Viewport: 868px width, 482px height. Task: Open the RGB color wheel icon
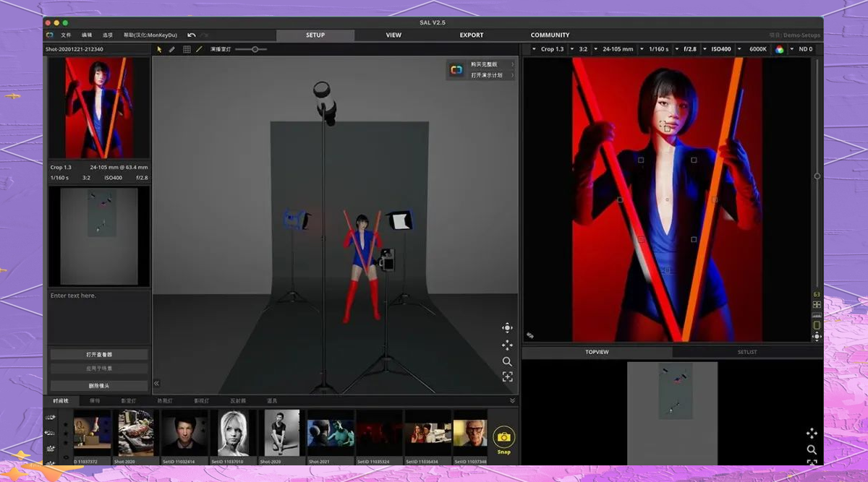pyautogui.click(x=780, y=49)
